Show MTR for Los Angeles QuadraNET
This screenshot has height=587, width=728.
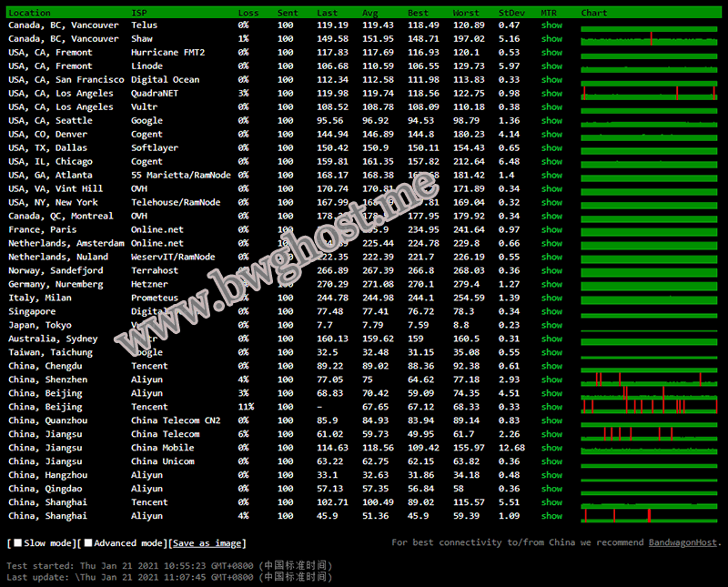pos(551,94)
